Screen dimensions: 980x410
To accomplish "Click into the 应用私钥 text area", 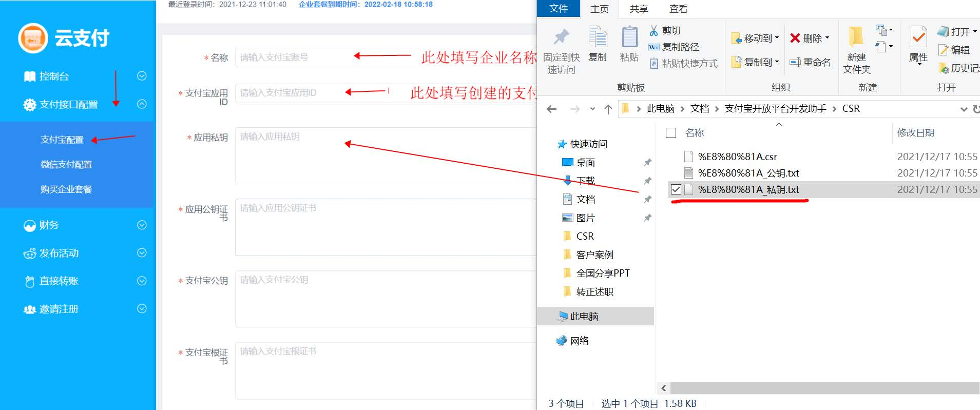I will (386, 155).
